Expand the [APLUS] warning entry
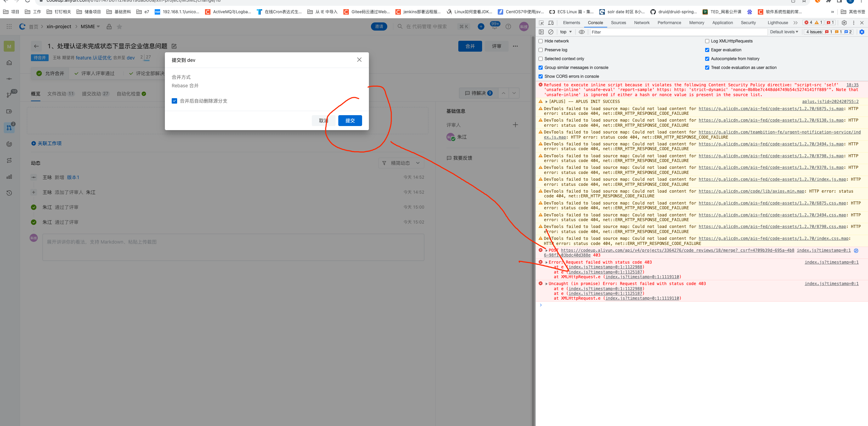 (x=546, y=102)
